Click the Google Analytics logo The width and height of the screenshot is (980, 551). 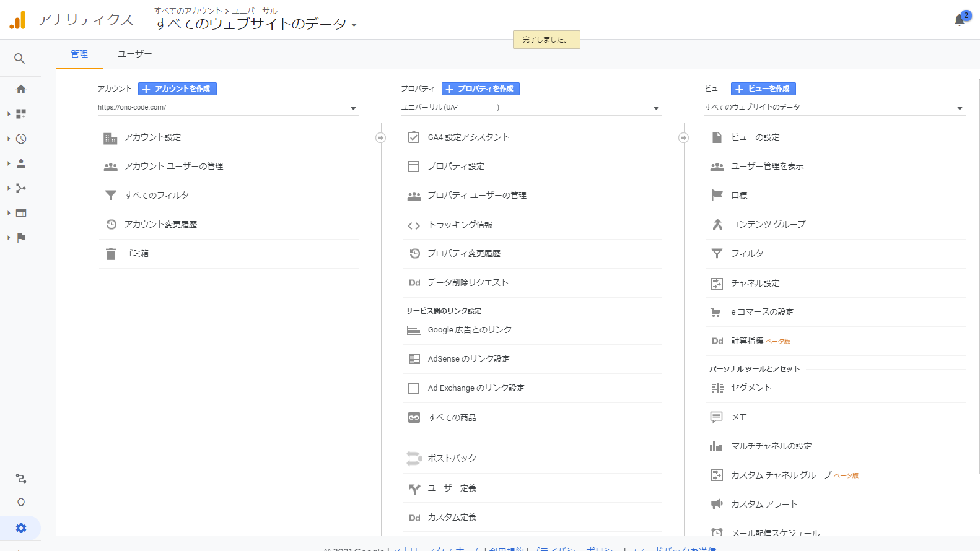[x=18, y=20]
